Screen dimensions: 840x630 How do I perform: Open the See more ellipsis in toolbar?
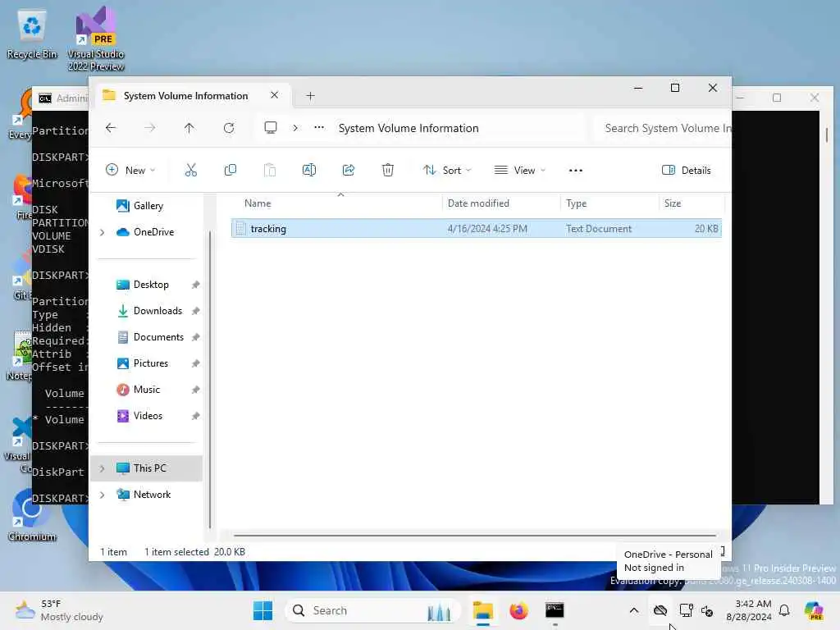click(x=575, y=171)
